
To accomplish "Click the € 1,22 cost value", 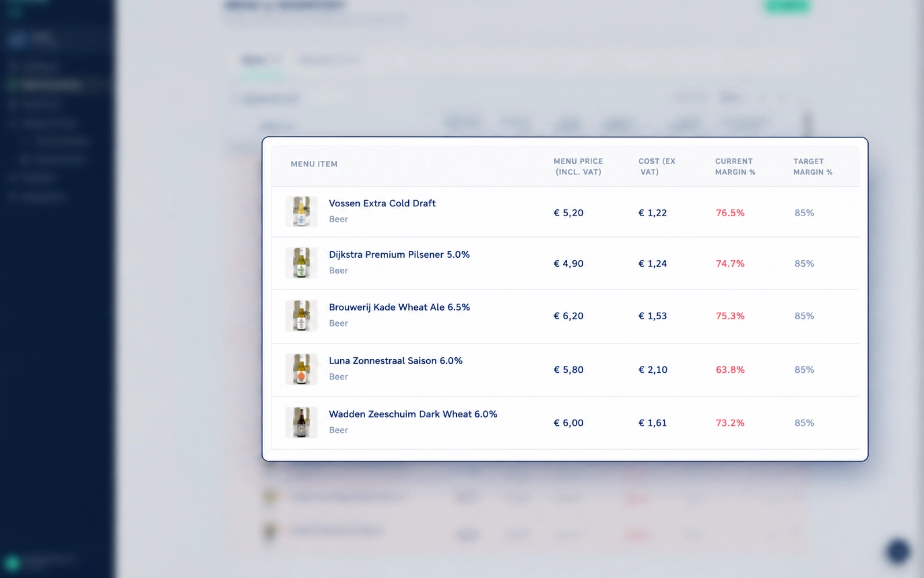I will [x=653, y=213].
